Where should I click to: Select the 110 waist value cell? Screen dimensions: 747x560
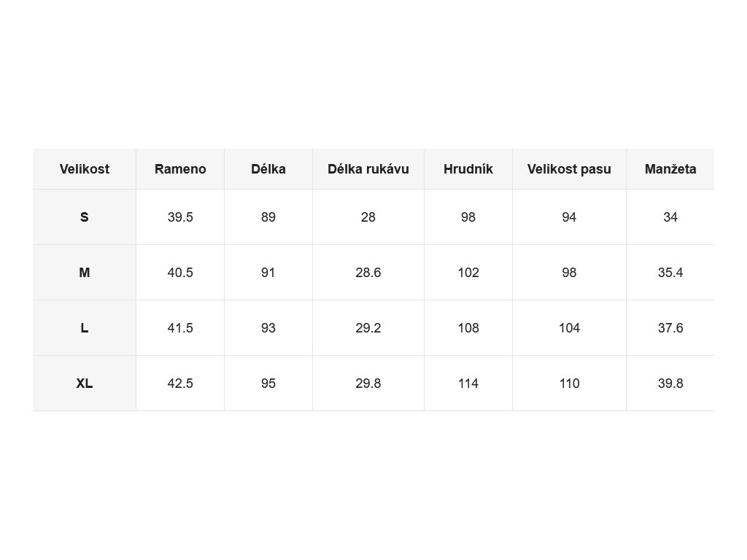pyautogui.click(x=569, y=384)
